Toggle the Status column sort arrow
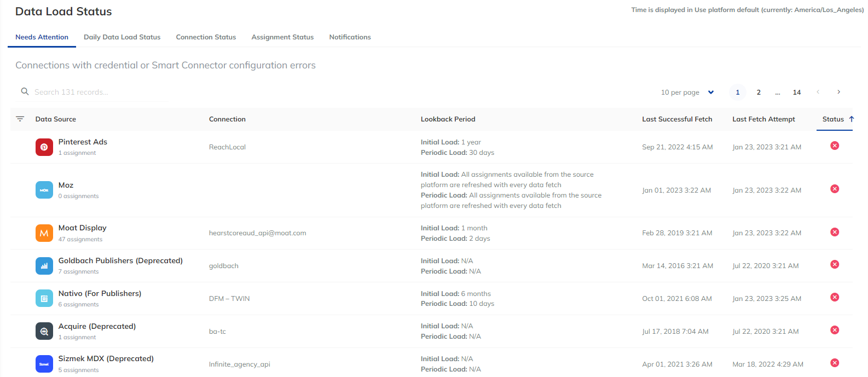The width and height of the screenshot is (868, 377). [852, 119]
